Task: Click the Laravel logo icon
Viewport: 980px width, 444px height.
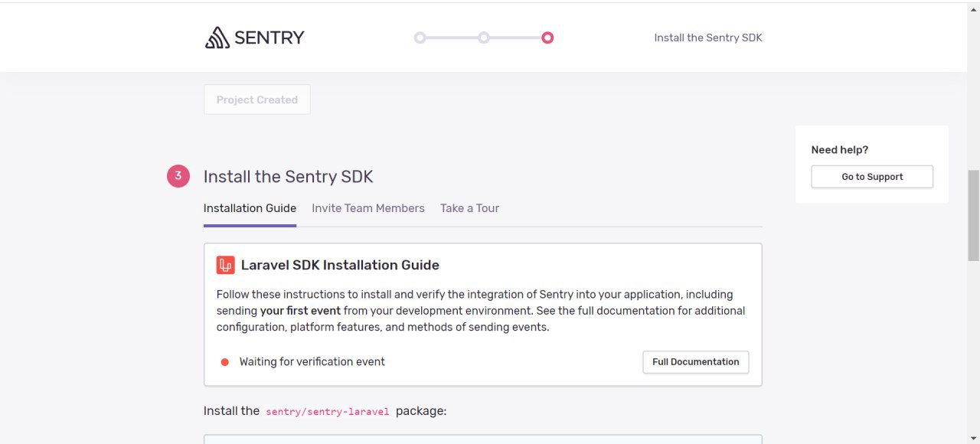Action: [x=225, y=265]
